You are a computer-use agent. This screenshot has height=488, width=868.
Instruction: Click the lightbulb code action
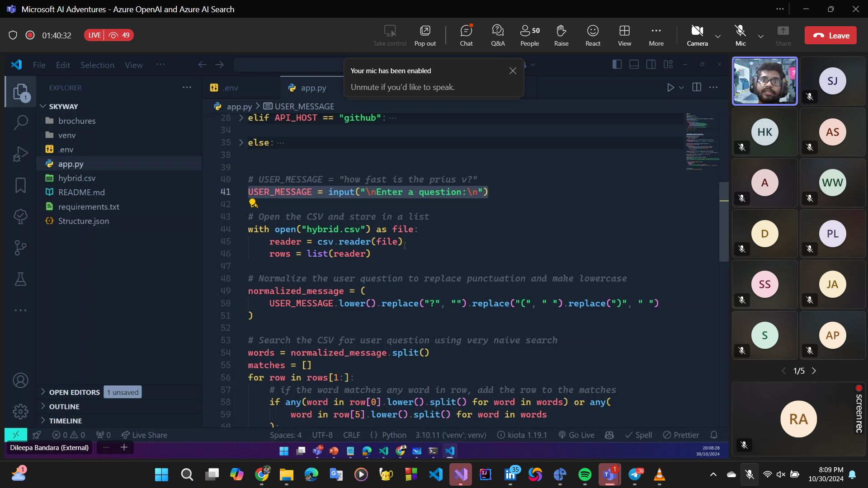(253, 204)
